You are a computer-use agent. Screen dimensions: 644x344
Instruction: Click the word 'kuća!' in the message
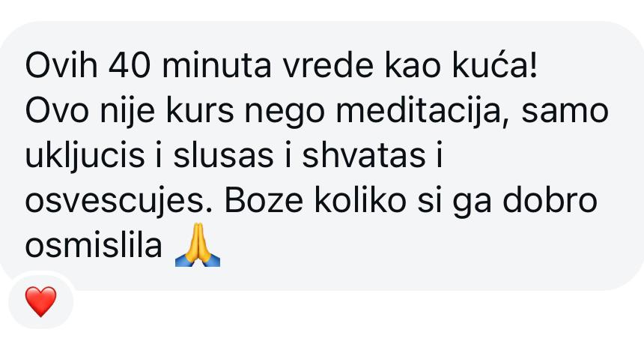pos(495,66)
